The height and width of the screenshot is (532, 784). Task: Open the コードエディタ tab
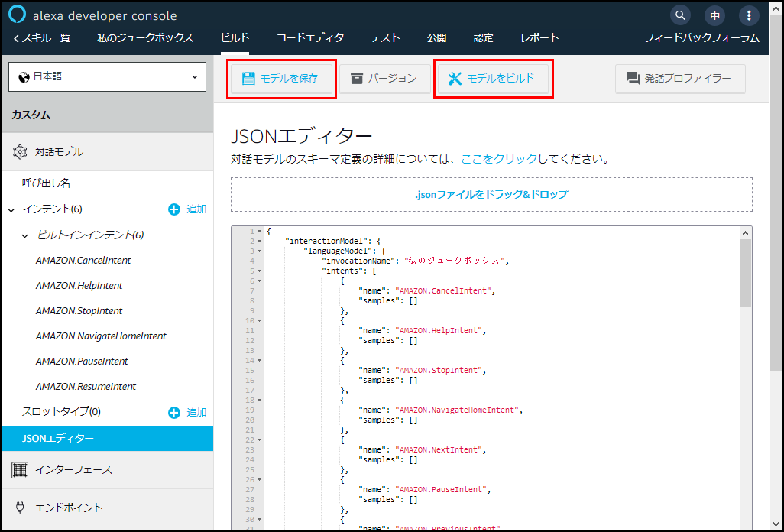[310, 38]
